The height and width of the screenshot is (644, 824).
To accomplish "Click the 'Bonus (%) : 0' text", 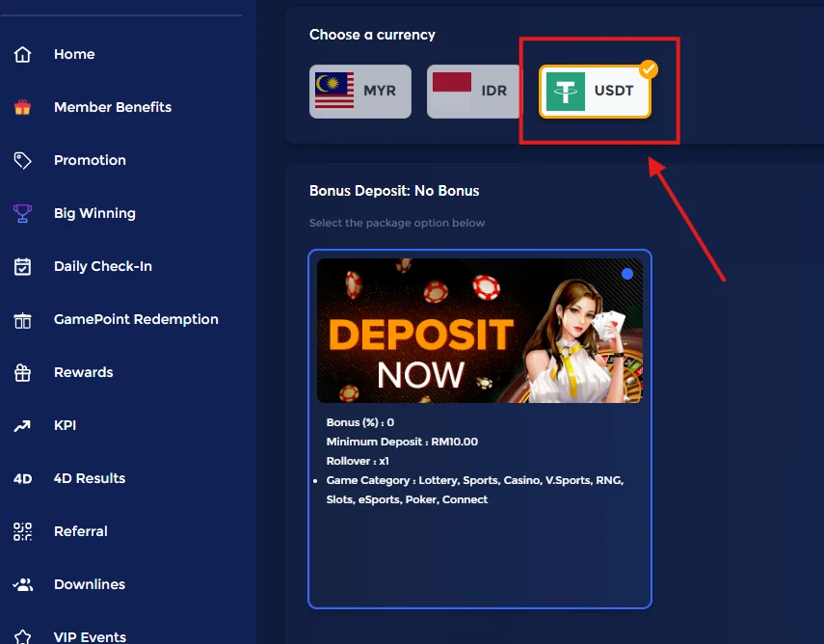I will (x=360, y=422).
